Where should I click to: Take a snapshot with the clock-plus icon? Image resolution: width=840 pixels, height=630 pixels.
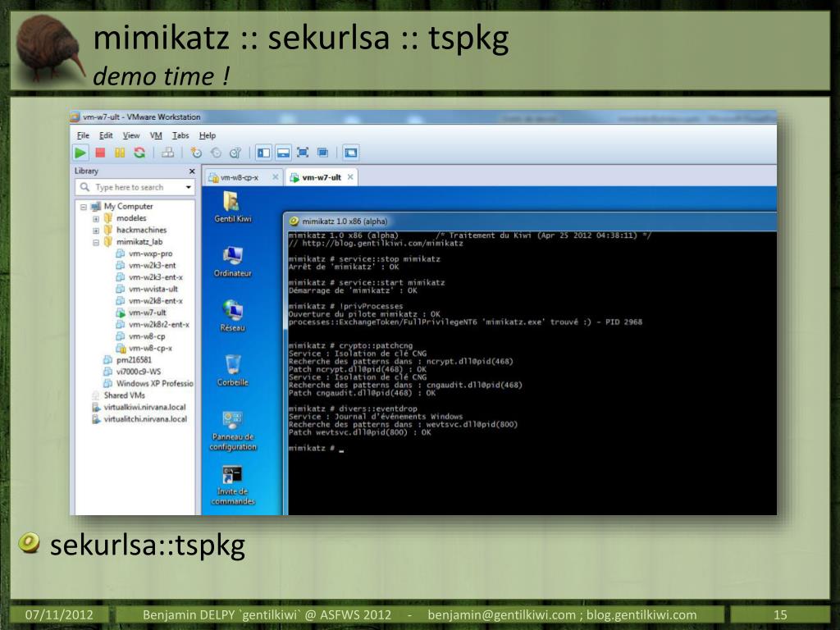[196, 153]
